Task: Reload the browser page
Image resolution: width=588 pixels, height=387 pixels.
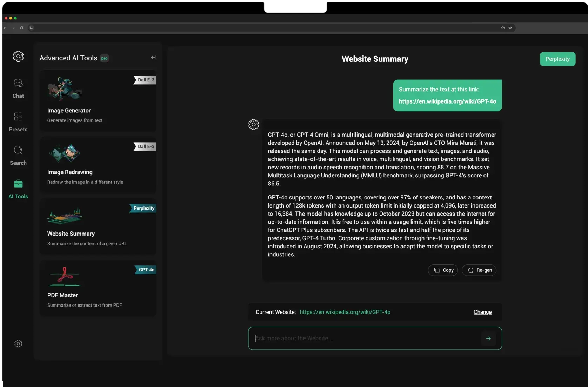Action: [22, 28]
